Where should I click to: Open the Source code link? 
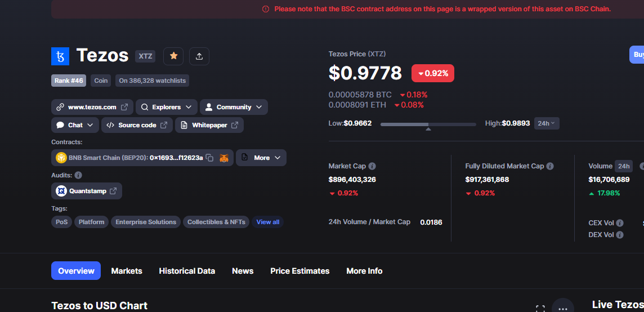[137, 125]
